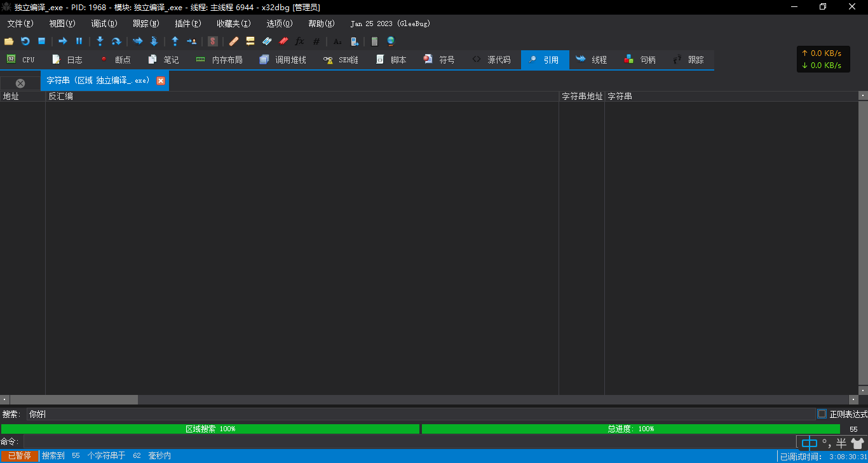Click the run arrow toolbar icon
This screenshot has width=868, height=463.
pos(63,41)
